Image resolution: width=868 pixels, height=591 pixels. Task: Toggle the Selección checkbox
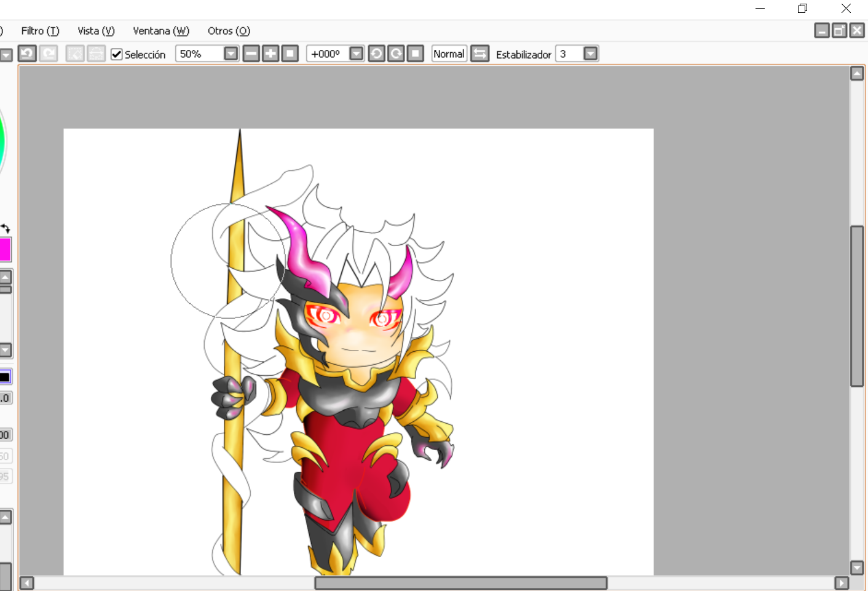coord(117,54)
